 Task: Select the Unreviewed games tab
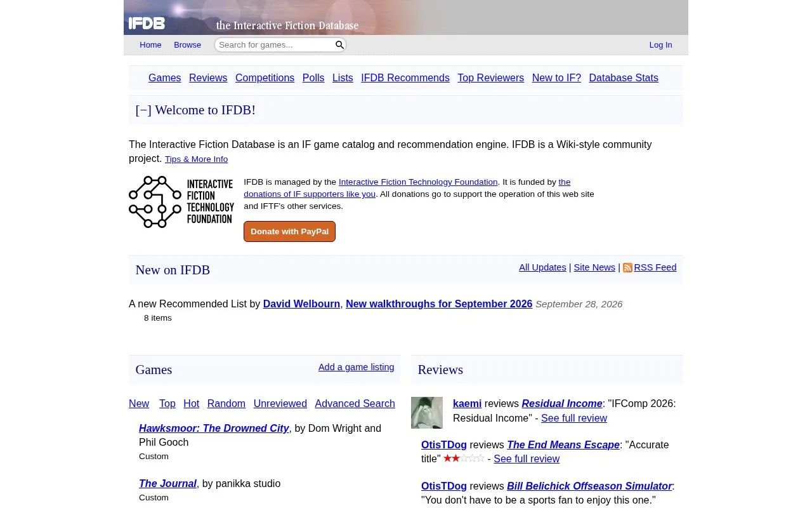point(280,403)
